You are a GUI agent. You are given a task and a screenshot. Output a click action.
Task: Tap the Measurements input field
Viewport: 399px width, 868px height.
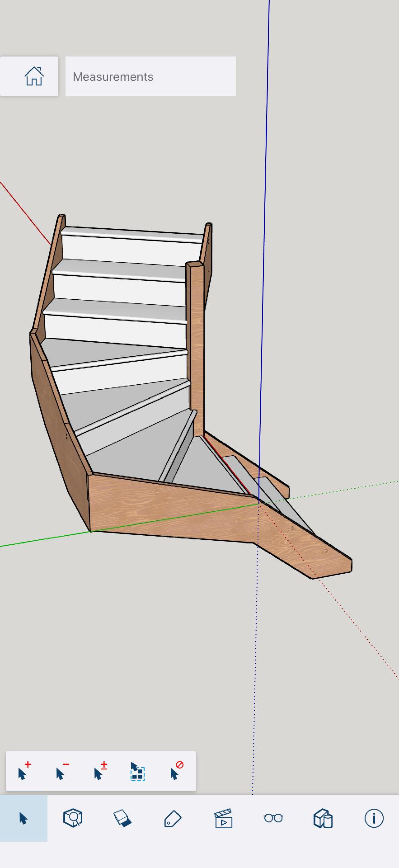tap(150, 76)
